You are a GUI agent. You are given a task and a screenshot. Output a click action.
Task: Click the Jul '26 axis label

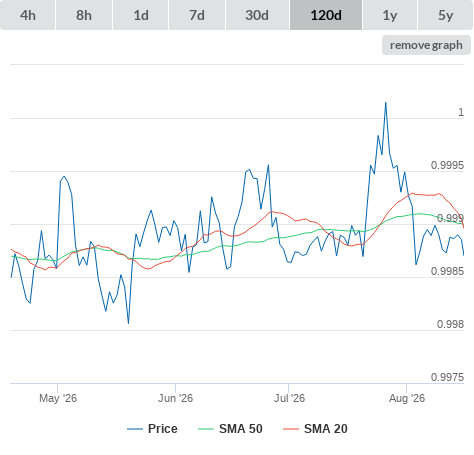click(x=289, y=398)
